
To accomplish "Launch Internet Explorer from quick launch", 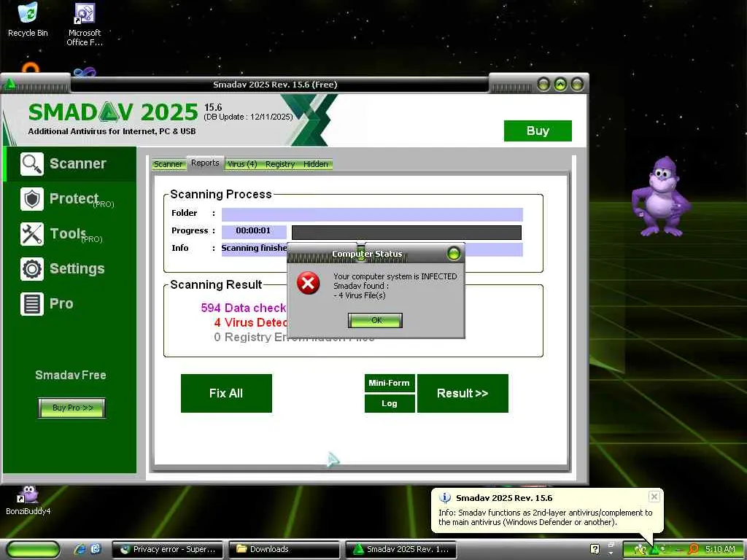I will pyautogui.click(x=80, y=549).
